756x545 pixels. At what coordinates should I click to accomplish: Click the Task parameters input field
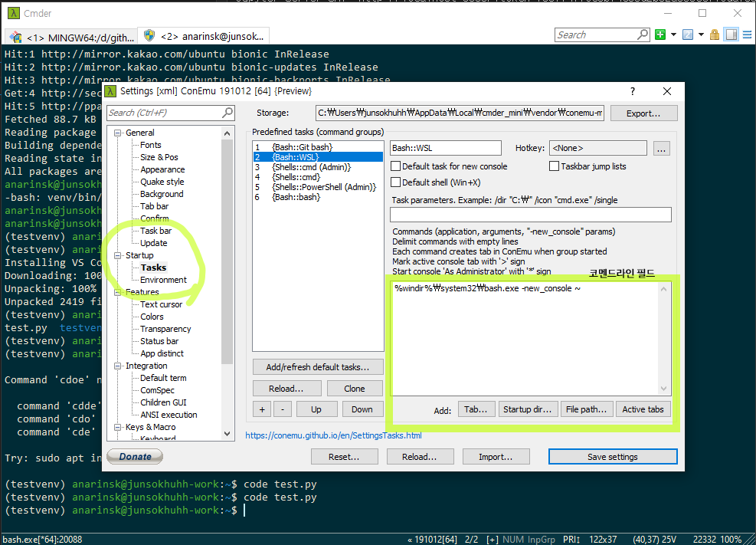530,215
